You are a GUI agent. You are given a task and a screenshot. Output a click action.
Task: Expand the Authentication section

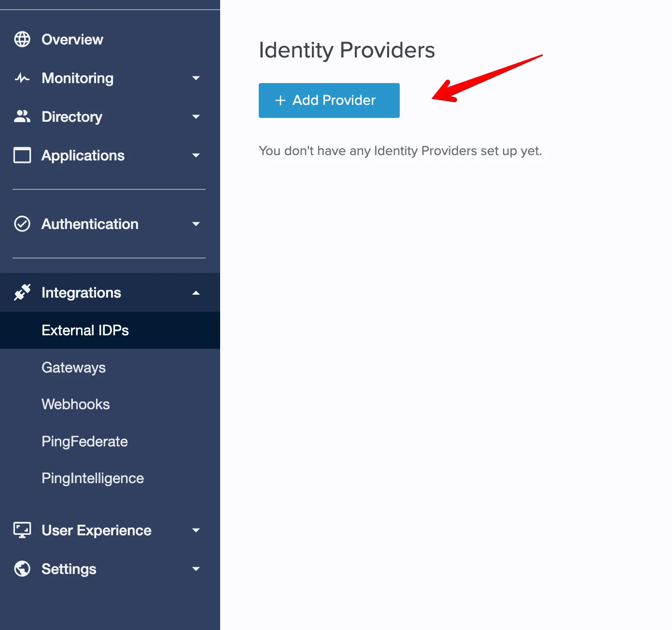(196, 224)
